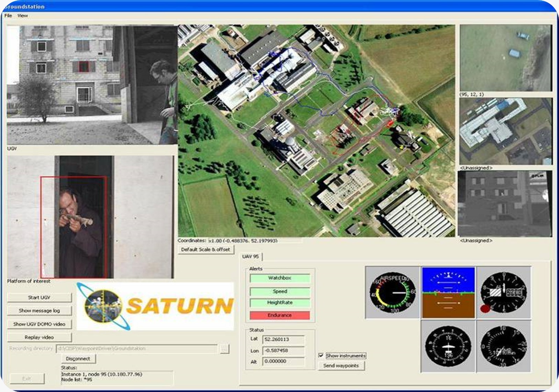
Task: Select the UAV 95 tab
Action: click(x=251, y=257)
